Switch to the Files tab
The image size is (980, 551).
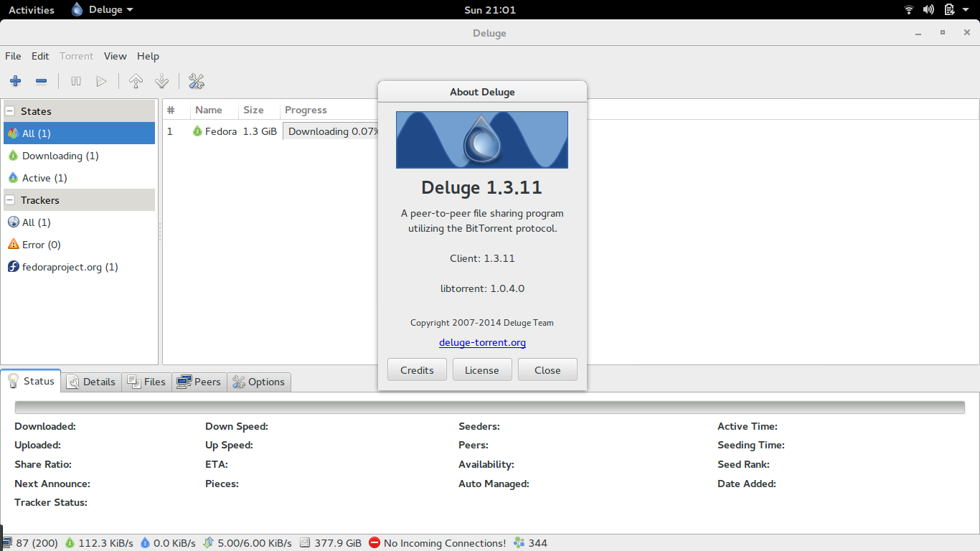pos(146,382)
